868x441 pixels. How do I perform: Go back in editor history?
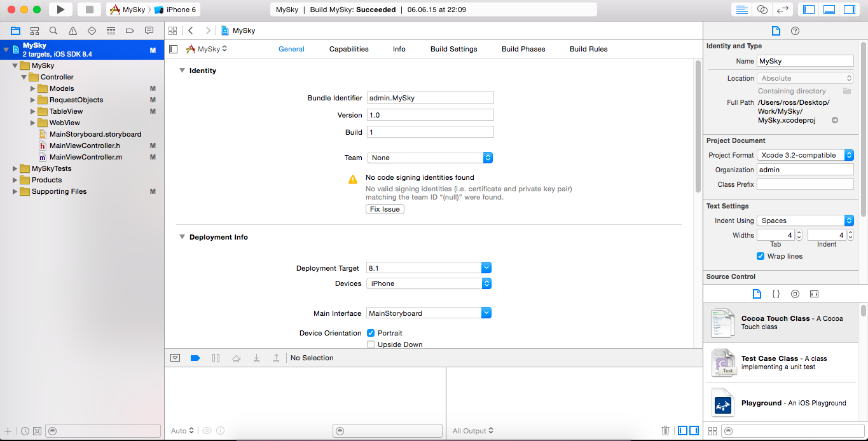pyautogui.click(x=191, y=31)
